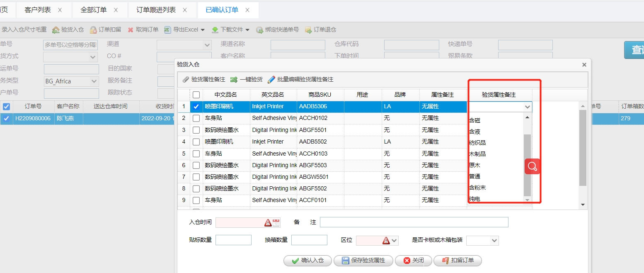The height and width of the screenshot is (273, 644).
Task: Check the row 2 车身贴 checkbox
Action: point(196,118)
